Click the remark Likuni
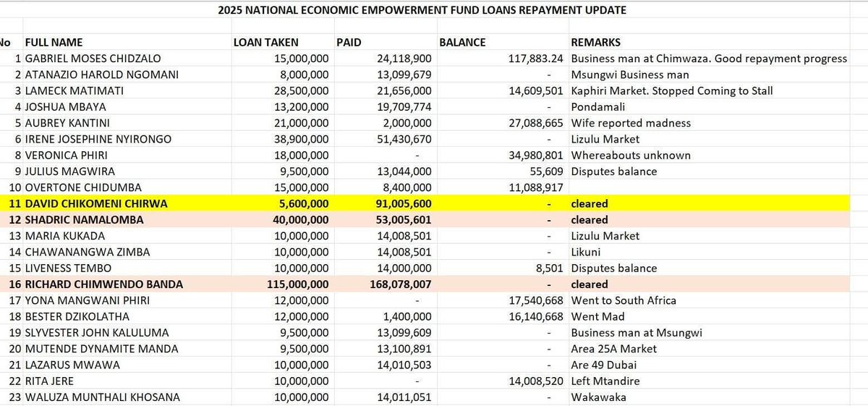 tap(587, 252)
